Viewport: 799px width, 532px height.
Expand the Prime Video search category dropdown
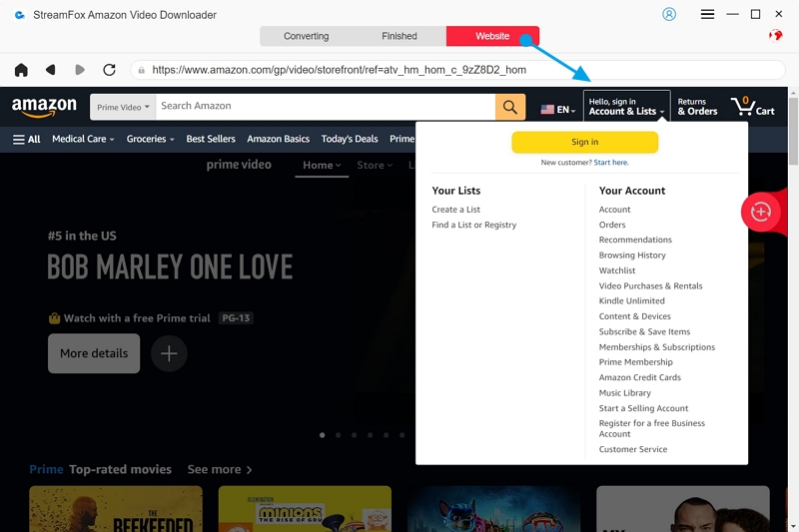(123, 107)
